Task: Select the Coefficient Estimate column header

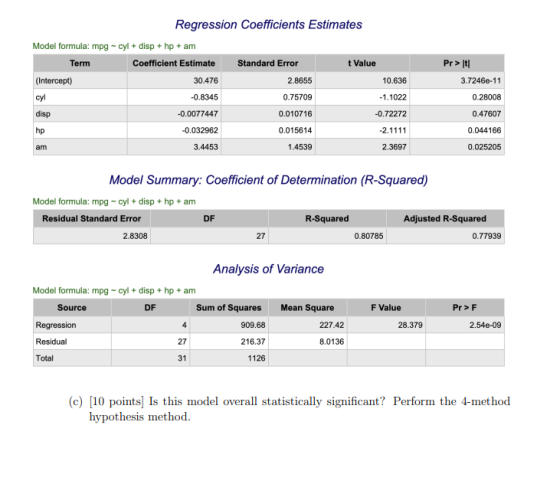Action: pyautogui.click(x=174, y=63)
